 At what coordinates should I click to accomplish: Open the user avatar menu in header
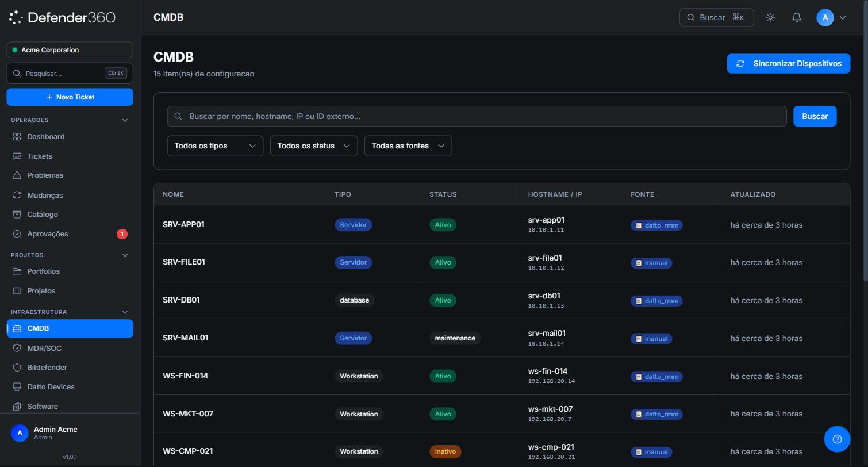[x=825, y=17]
